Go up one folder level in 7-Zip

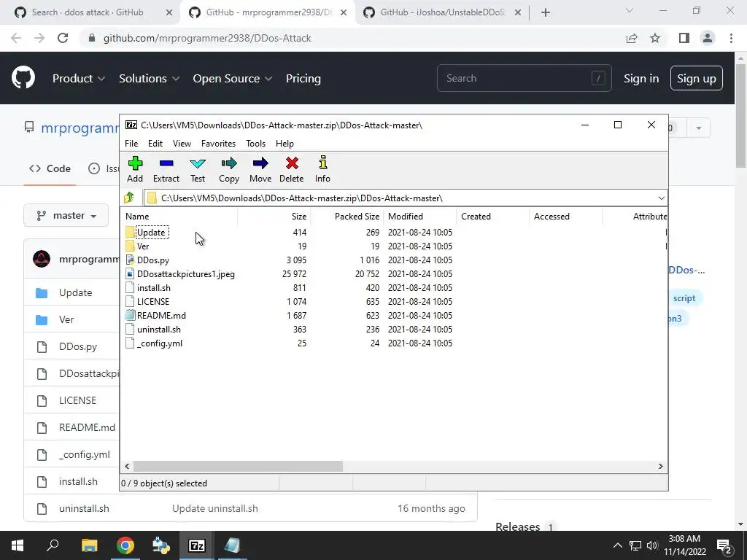(x=129, y=198)
